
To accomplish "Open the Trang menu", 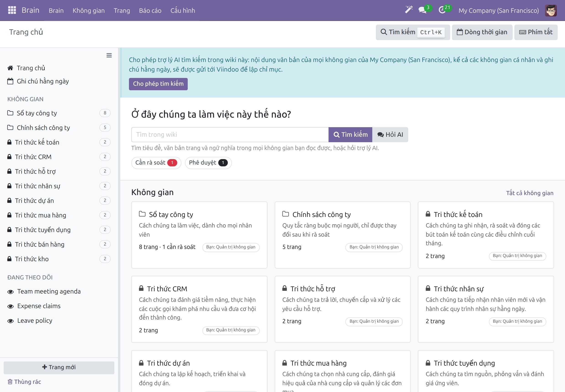I will click(122, 10).
